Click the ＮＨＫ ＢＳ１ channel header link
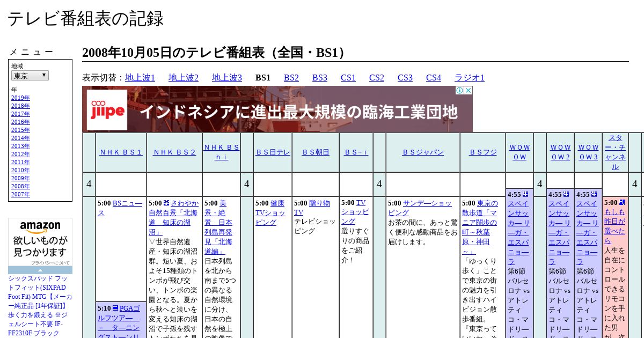 [121, 152]
